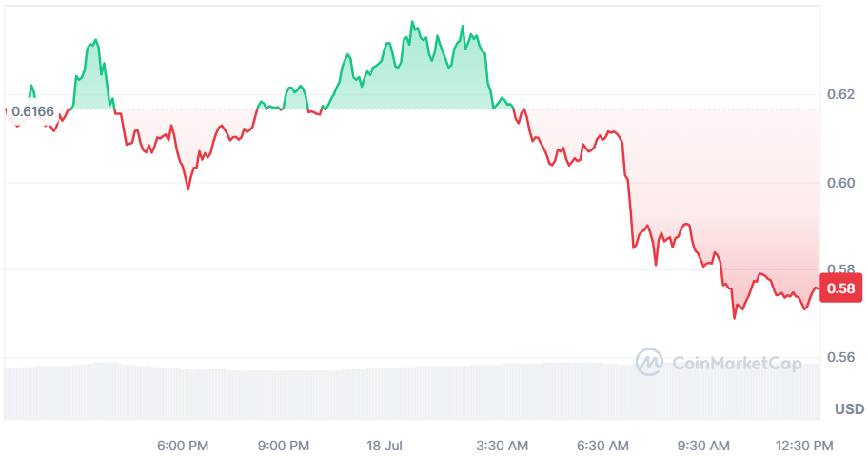Click the red 0.58 current price badge
The height and width of the screenshot is (457, 868).
coord(841,288)
